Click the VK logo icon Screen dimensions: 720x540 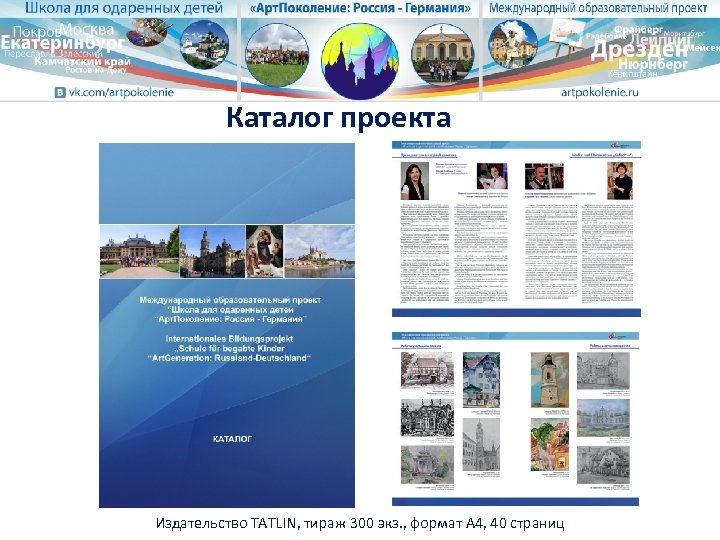point(60,93)
